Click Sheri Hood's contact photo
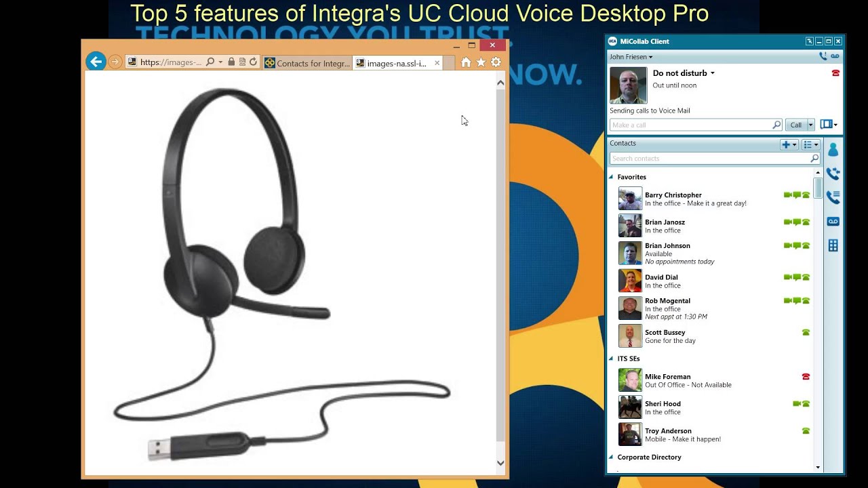The image size is (868, 488). tap(630, 407)
